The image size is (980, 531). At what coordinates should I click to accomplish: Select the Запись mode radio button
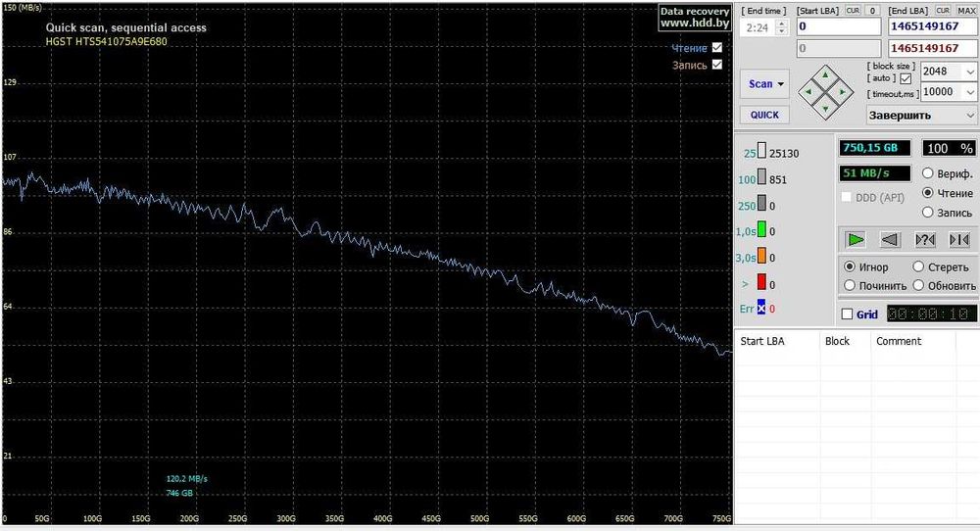927,213
